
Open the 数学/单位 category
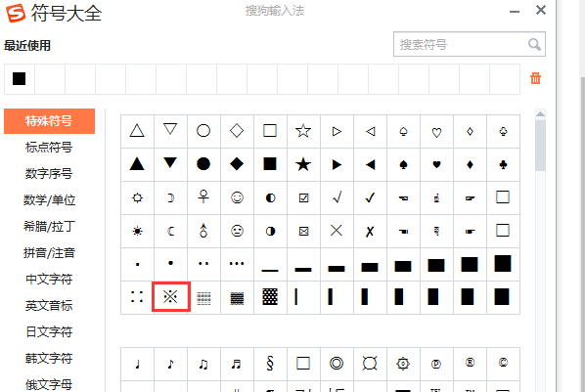pos(49,200)
